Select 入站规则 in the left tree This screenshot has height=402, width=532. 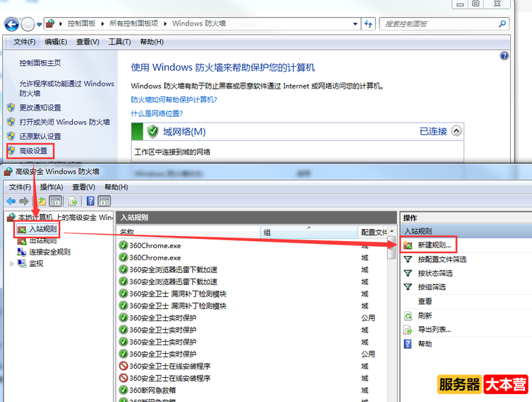[43, 230]
